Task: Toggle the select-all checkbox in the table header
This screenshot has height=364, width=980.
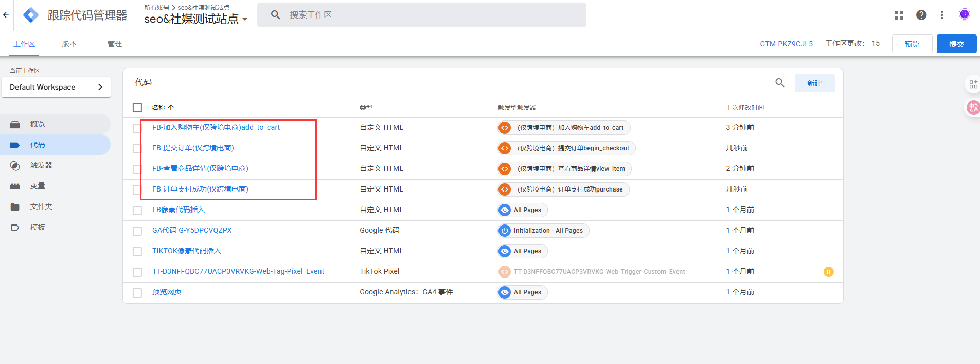Action: click(x=137, y=108)
